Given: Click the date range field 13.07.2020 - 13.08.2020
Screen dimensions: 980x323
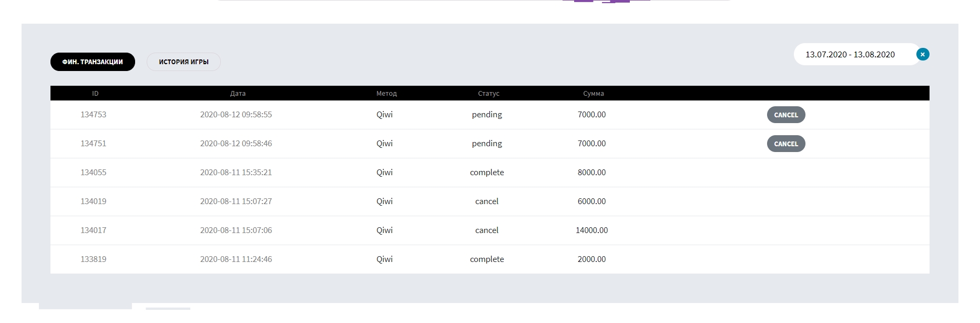Looking at the screenshot, I should pos(850,55).
